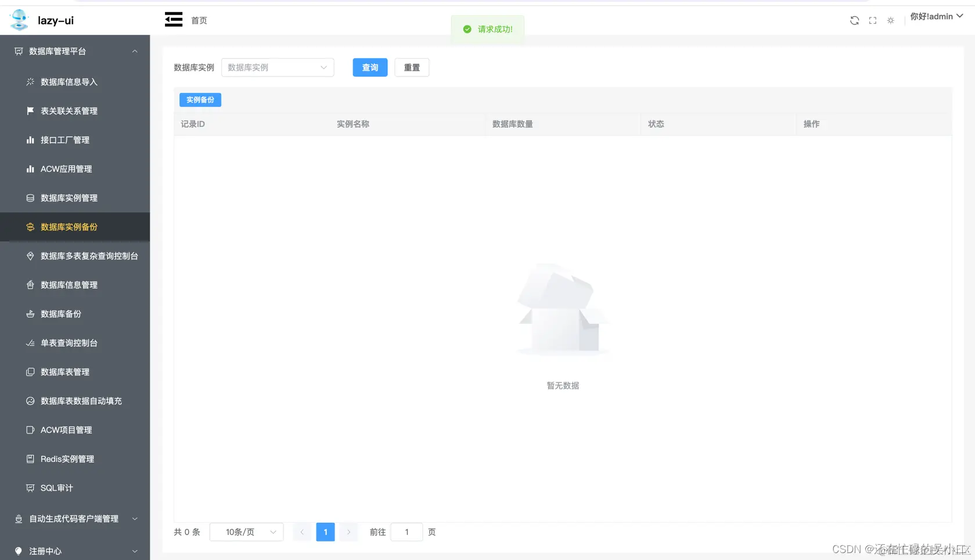Collapse the sidebar using the hamburger icon

click(173, 19)
